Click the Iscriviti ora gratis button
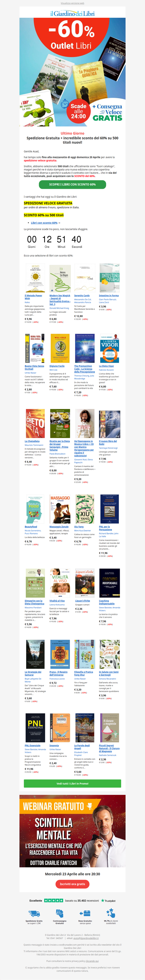The image size is (145, 980). click(72, 884)
